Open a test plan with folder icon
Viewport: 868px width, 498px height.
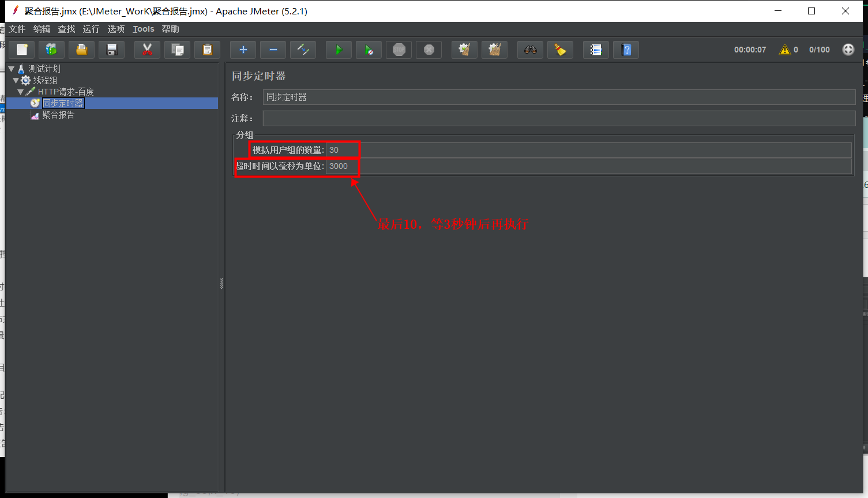[82, 50]
